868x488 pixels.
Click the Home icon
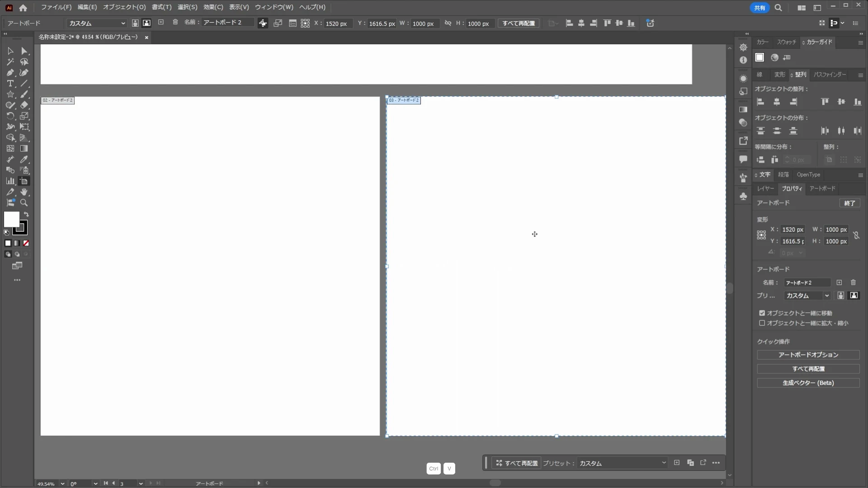[x=23, y=8]
